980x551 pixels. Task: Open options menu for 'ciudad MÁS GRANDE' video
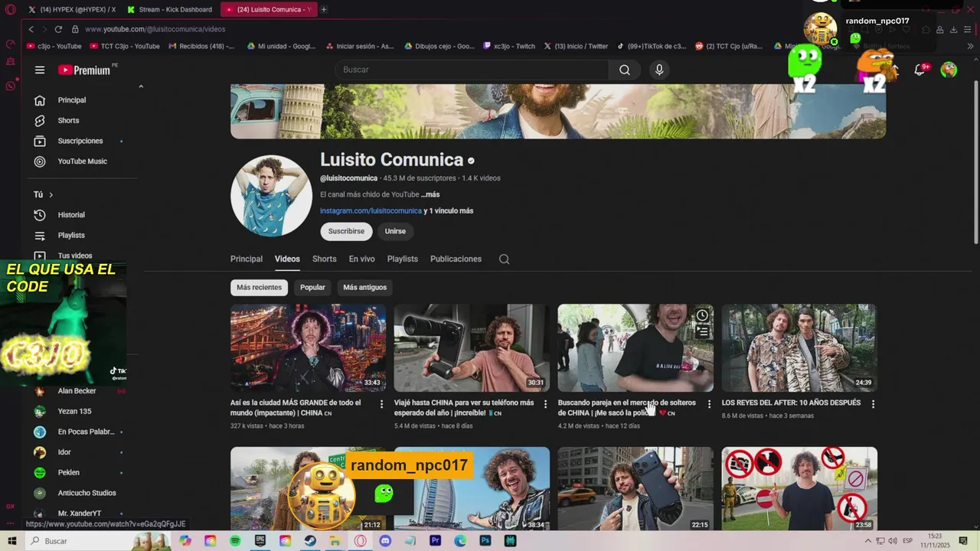click(381, 403)
